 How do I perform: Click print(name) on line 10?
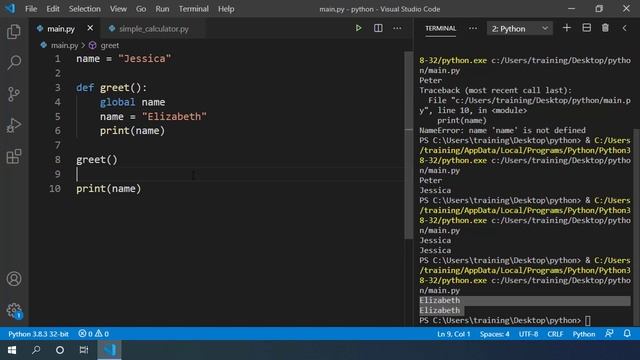[x=109, y=189]
